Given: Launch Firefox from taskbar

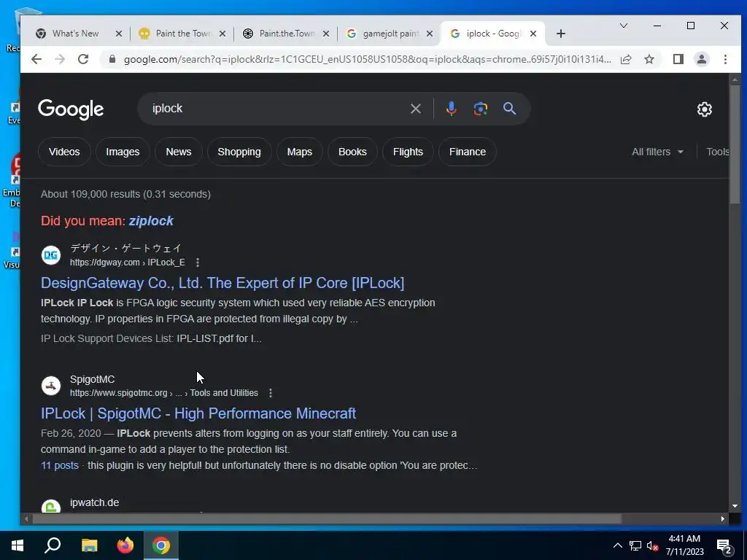Looking at the screenshot, I should coord(125,545).
